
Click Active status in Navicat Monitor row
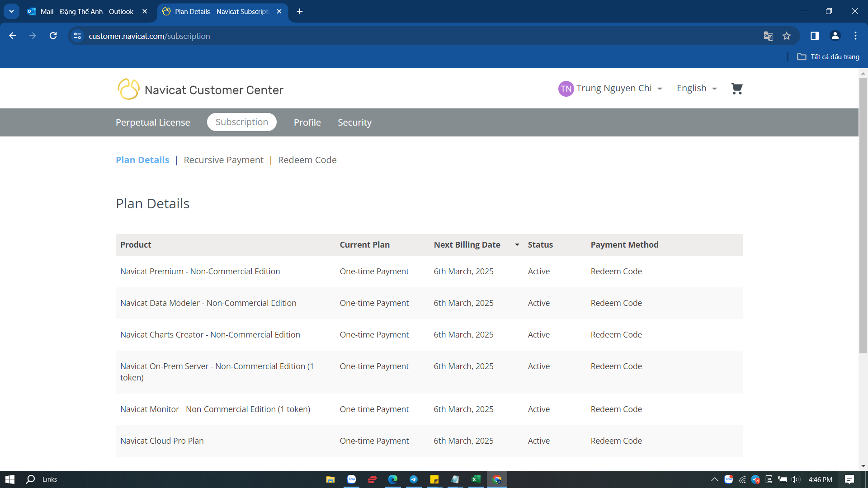538,409
